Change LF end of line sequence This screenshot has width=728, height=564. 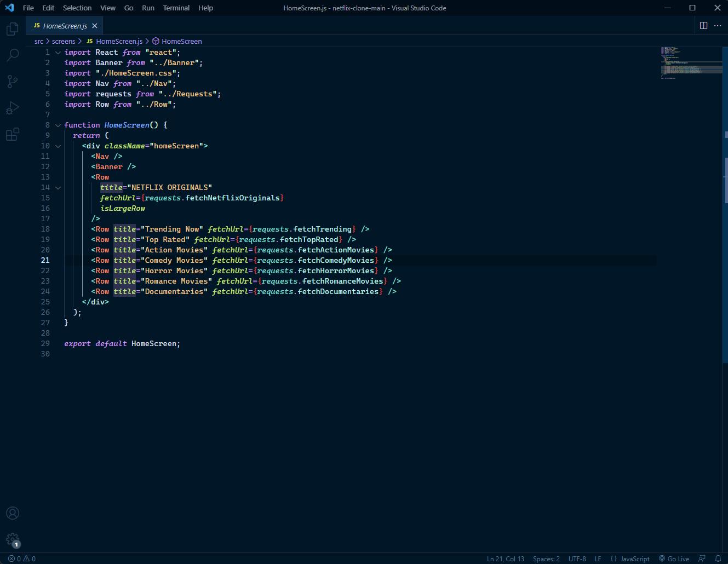[x=598, y=559]
